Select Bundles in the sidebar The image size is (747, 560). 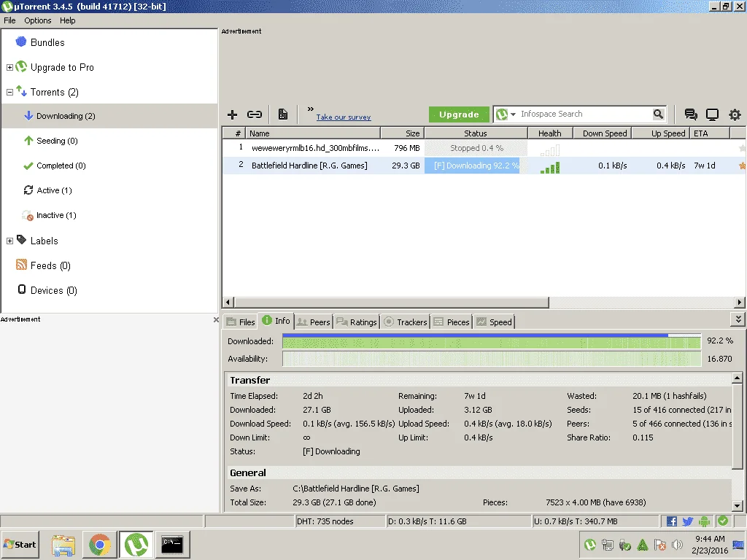[x=47, y=42]
